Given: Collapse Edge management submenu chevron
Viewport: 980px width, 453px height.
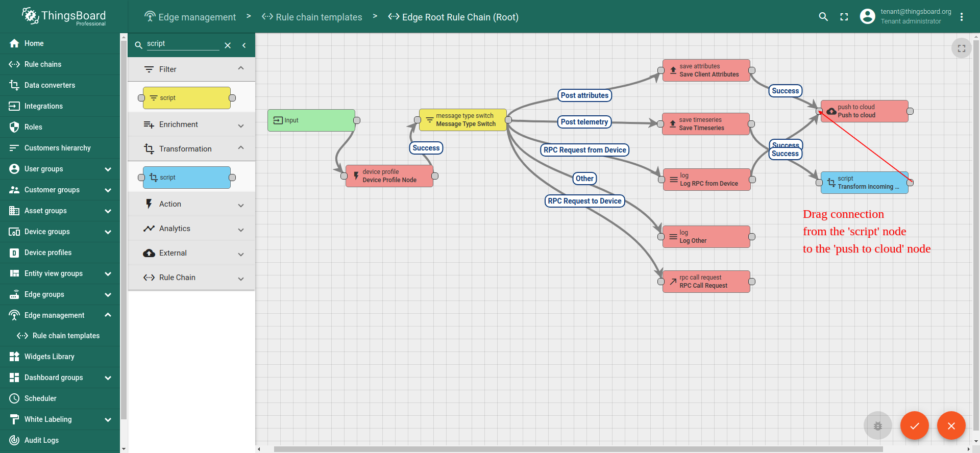Looking at the screenshot, I should pos(108,315).
